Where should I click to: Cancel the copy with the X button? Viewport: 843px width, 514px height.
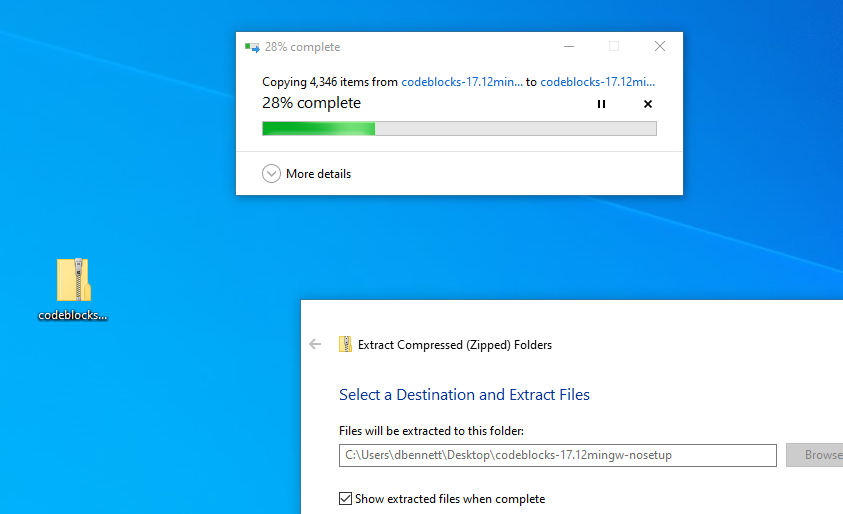click(647, 104)
